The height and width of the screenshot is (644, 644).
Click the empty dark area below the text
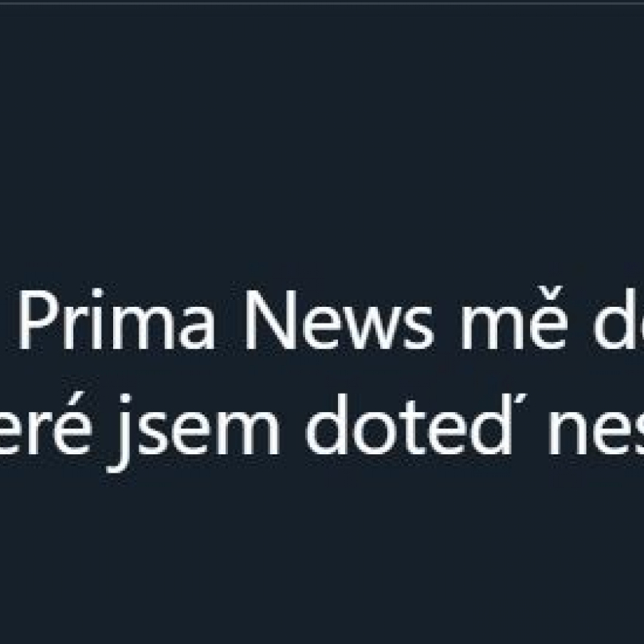[x=322, y=559]
